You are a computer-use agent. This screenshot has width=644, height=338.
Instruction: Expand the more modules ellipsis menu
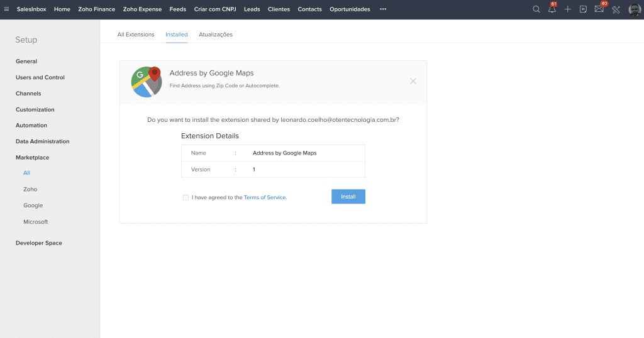pyautogui.click(x=383, y=9)
